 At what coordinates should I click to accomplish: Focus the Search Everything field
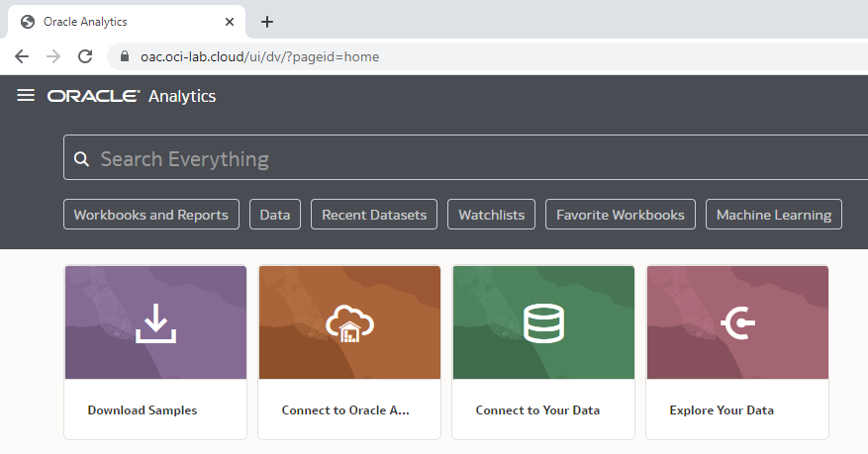point(475,159)
